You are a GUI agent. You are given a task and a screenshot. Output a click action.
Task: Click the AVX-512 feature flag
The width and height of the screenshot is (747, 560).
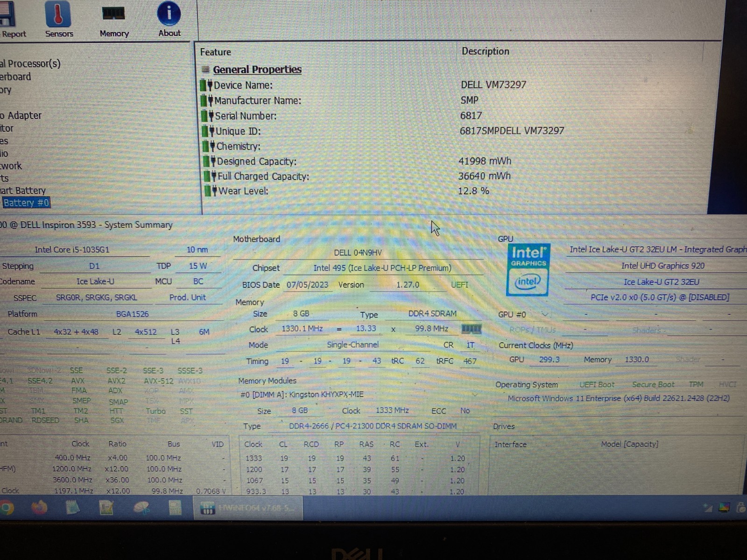coord(158,381)
